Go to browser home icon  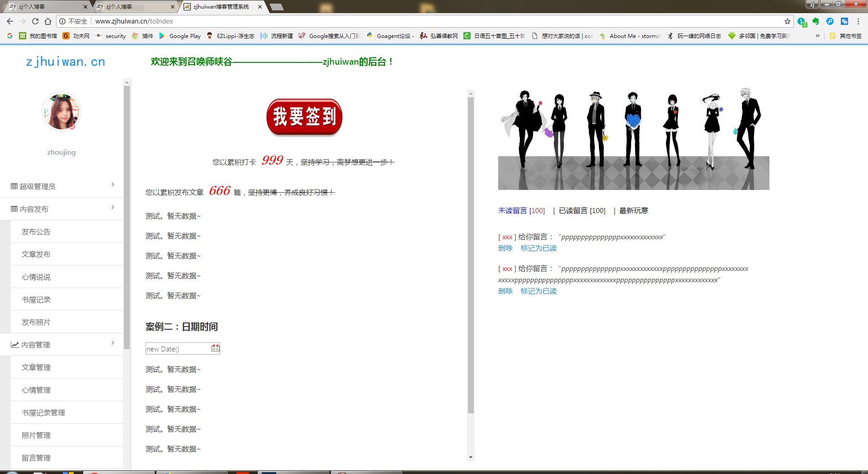coord(48,21)
